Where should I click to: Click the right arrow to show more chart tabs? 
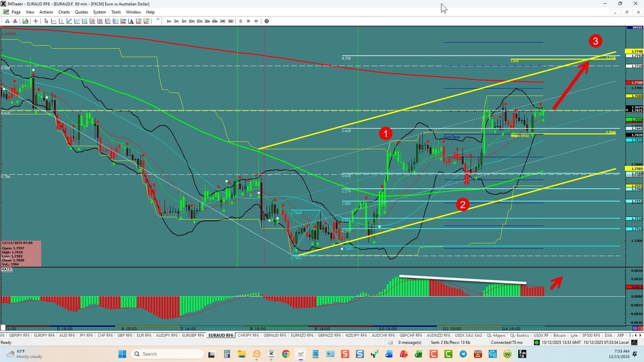tap(641, 335)
